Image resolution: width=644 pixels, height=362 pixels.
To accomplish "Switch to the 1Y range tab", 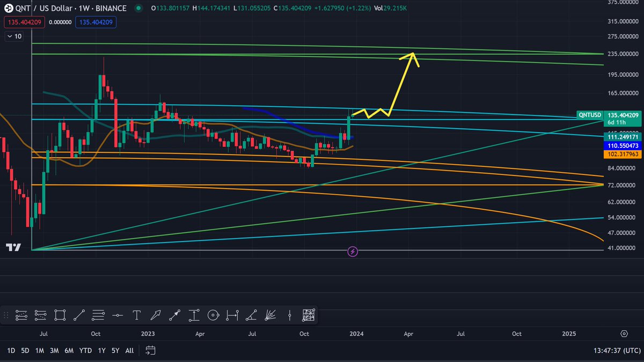I will click(100, 350).
